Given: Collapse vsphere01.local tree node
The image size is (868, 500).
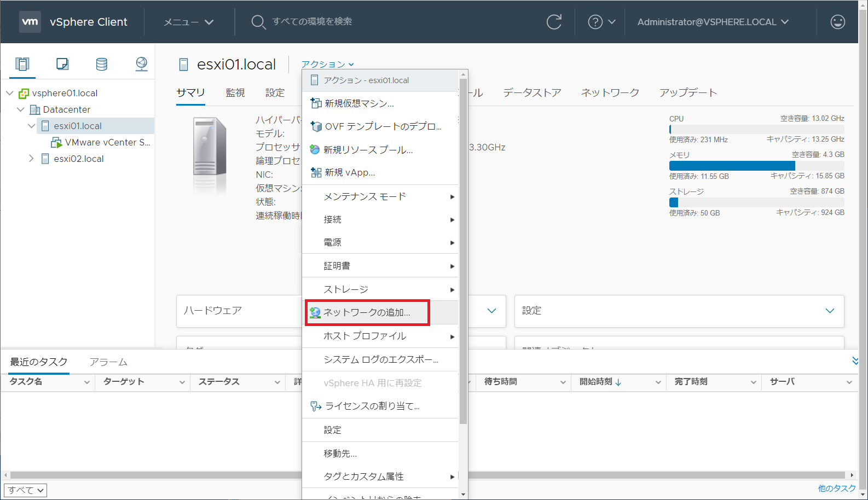Looking at the screenshot, I should coord(10,93).
